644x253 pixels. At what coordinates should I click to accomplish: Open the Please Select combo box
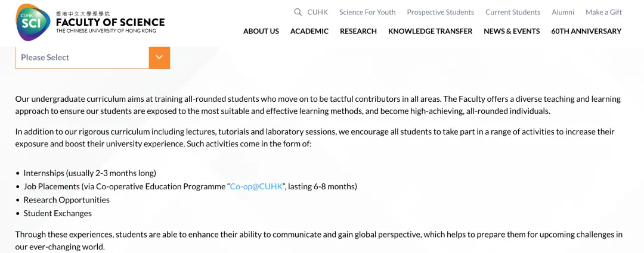[92, 57]
